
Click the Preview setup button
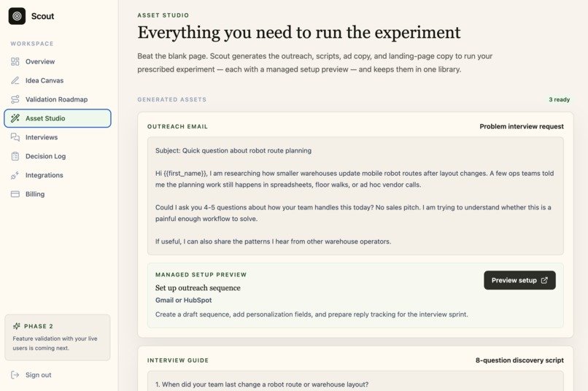pyautogui.click(x=519, y=280)
